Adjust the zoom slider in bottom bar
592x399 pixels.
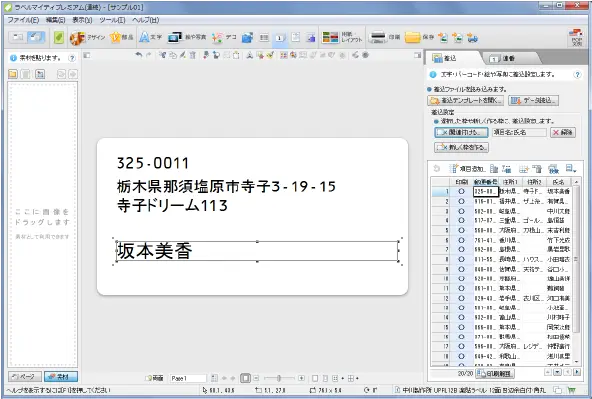tap(279, 378)
